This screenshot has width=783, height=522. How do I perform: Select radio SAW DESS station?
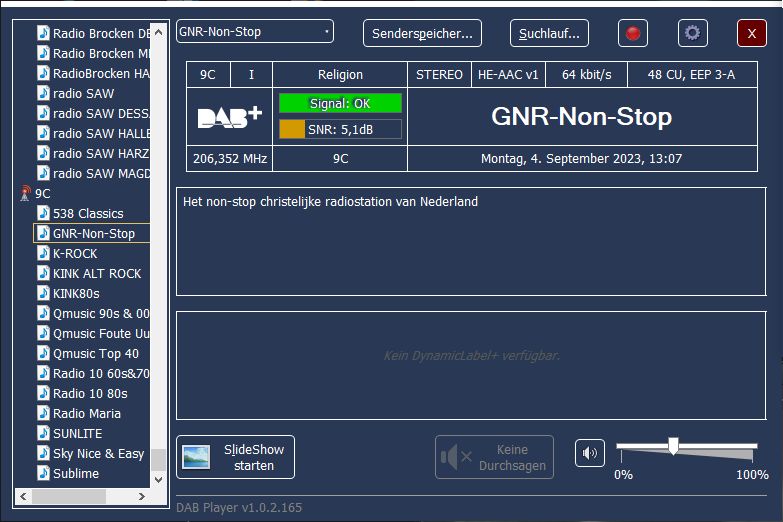(x=101, y=113)
